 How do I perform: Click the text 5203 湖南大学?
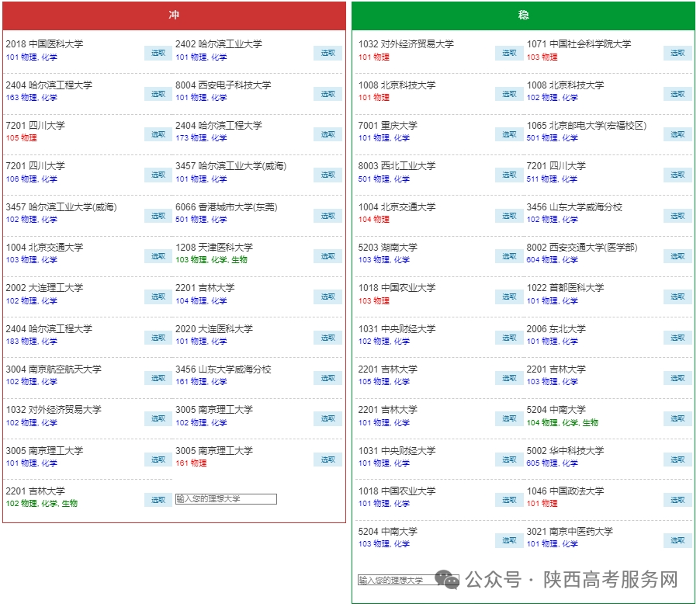(x=388, y=247)
